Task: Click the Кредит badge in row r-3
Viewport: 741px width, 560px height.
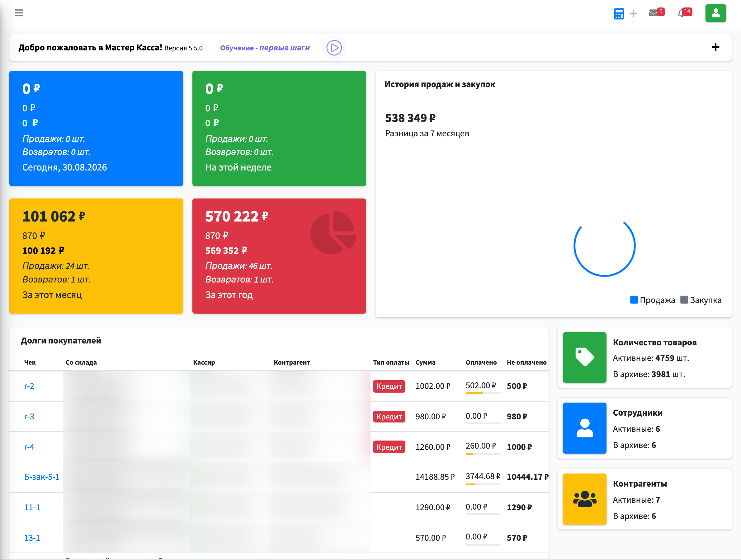Action: coord(389,417)
